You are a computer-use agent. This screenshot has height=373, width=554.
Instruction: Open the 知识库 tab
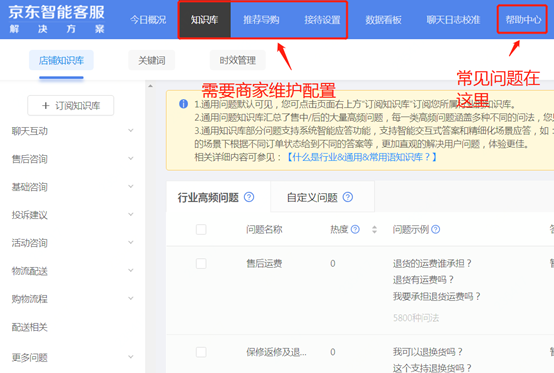click(205, 20)
